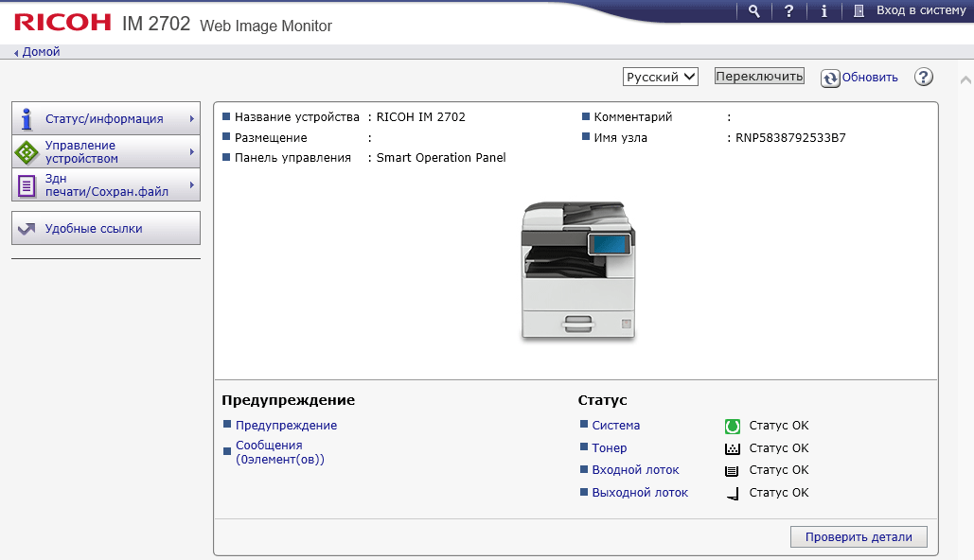Click the bold 'Предупреждение' section heading
The width and height of the screenshot is (974, 560).
coord(288,400)
